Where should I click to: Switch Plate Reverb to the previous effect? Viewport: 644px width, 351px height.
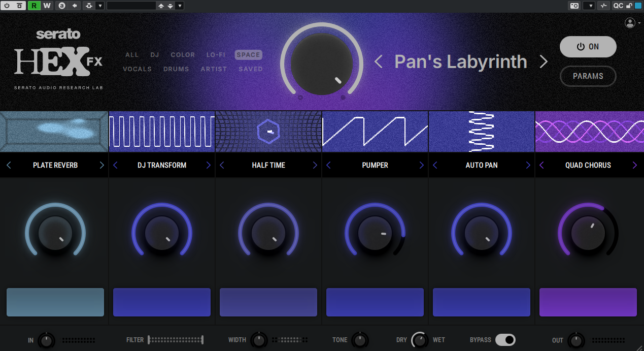(9, 165)
